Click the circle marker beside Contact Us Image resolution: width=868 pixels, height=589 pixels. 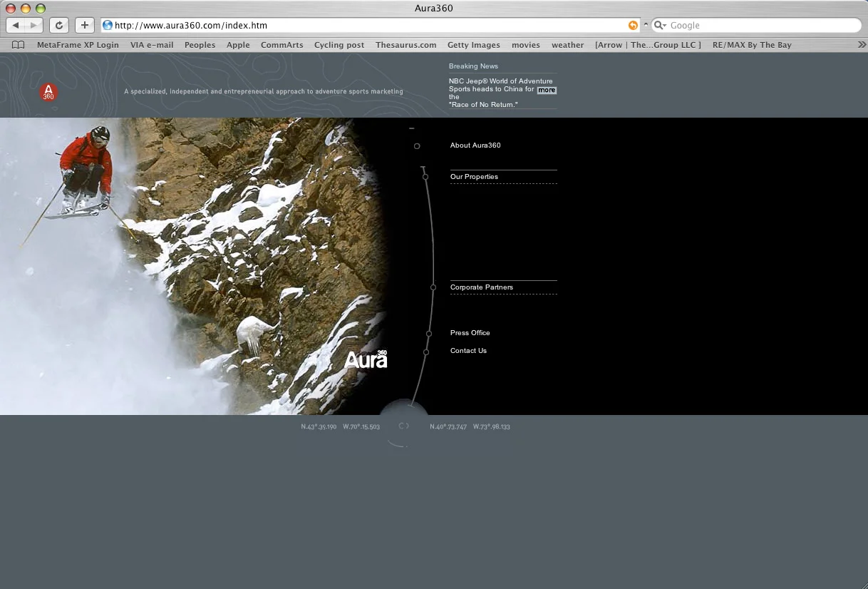[x=426, y=352]
